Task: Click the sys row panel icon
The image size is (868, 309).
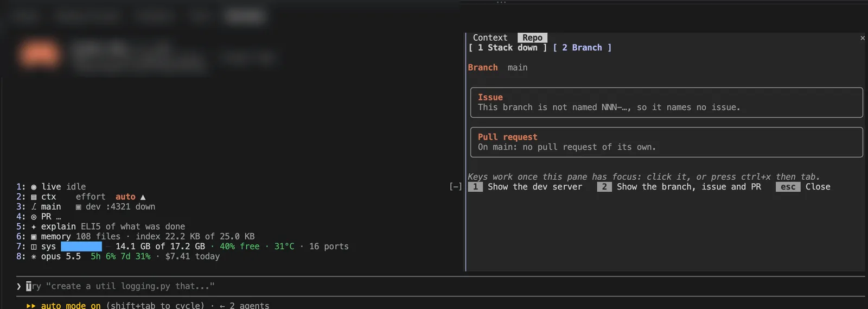Action: pos(34,247)
